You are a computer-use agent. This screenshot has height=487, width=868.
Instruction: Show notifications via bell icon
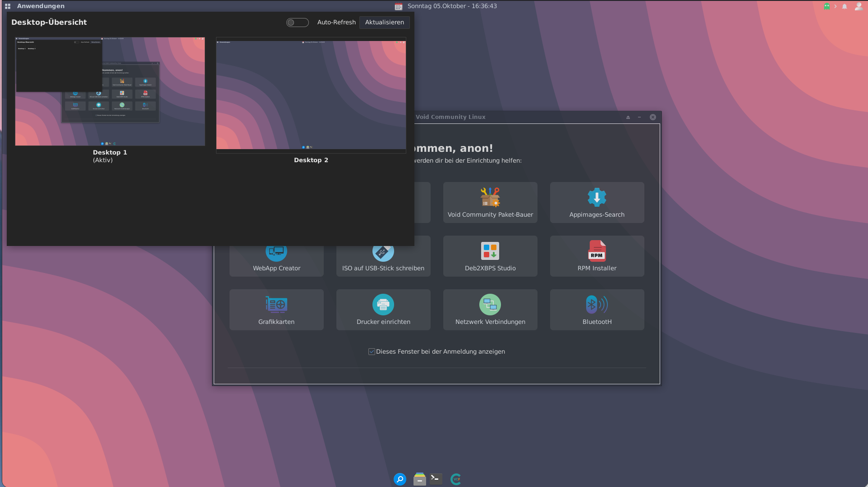pyautogui.click(x=844, y=6)
